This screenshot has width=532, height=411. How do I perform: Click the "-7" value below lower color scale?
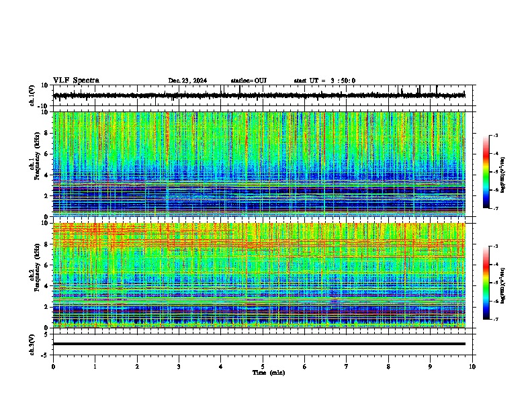tap(495, 319)
